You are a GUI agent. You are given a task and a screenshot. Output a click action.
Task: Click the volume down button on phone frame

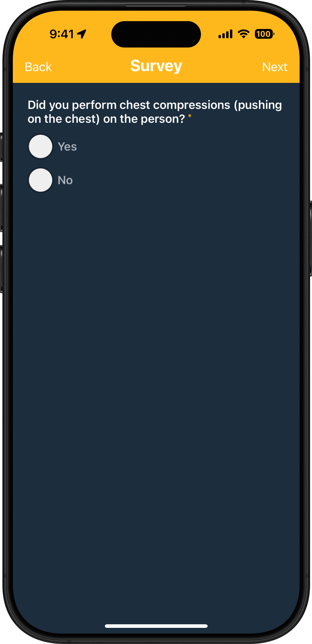tap(1, 269)
